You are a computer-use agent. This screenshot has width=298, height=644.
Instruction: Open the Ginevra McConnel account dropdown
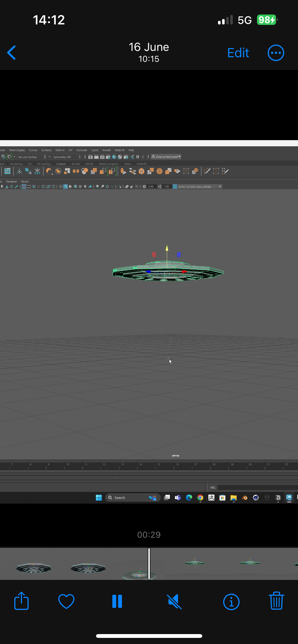click(166, 157)
